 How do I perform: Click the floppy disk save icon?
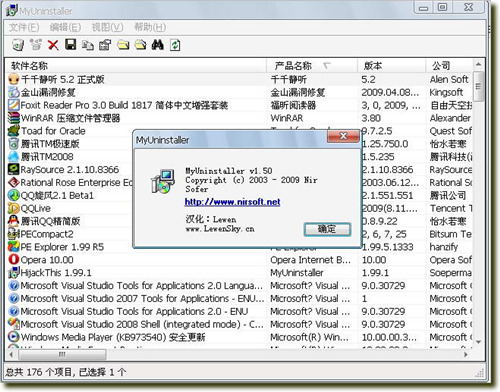pos(70,44)
